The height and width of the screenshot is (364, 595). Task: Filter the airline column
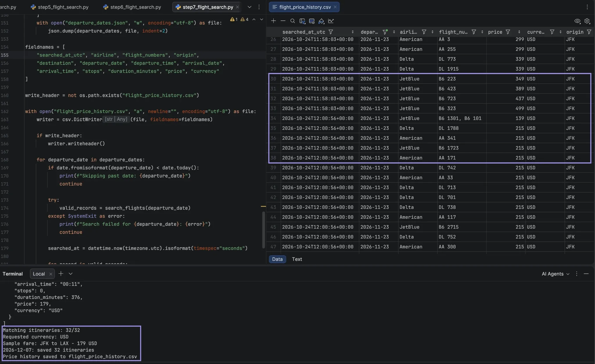tap(424, 32)
